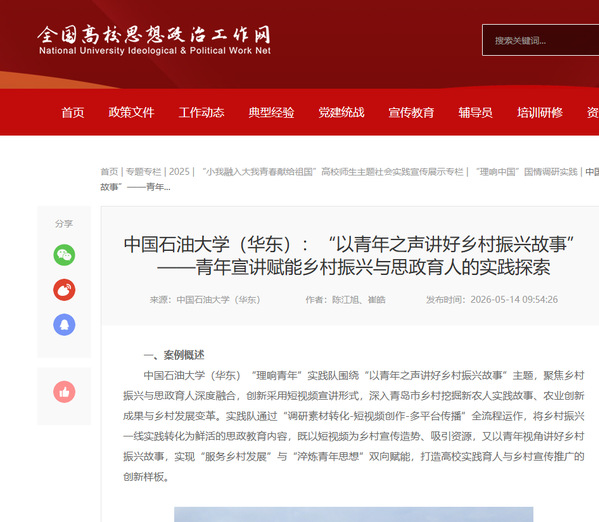
Task: Go to 工作动态 in navigation
Action: tap(201, 112)
